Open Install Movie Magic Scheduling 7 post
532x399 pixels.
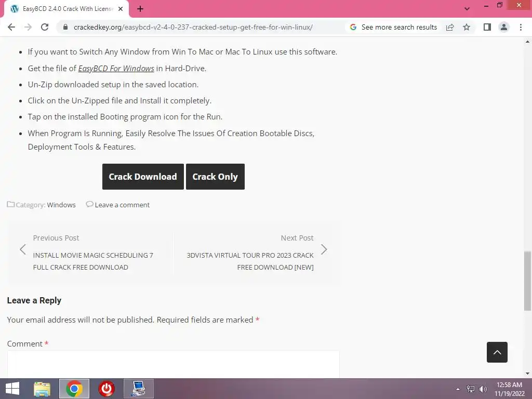[x=93, y=261]
